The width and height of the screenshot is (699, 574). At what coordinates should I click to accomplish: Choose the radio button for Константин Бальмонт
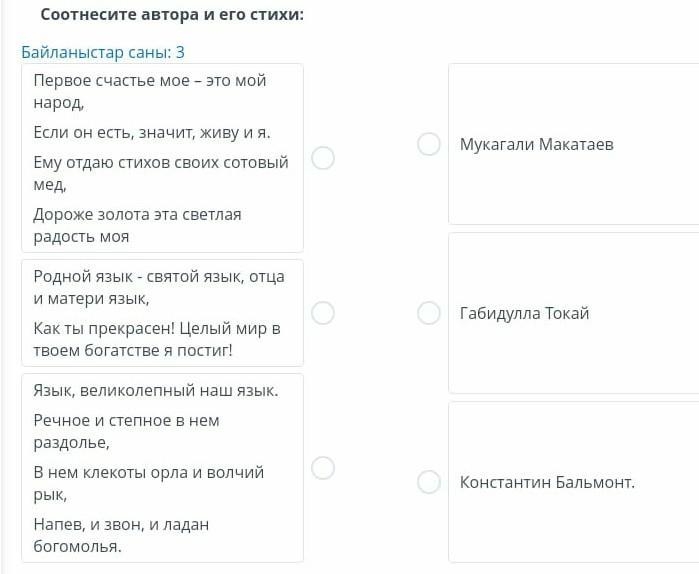(x=429, y=482)
